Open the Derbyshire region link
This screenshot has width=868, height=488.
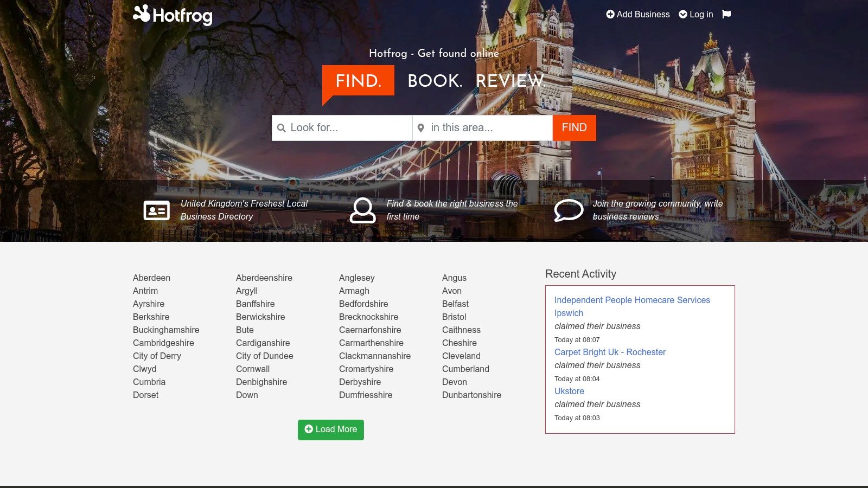360,382
